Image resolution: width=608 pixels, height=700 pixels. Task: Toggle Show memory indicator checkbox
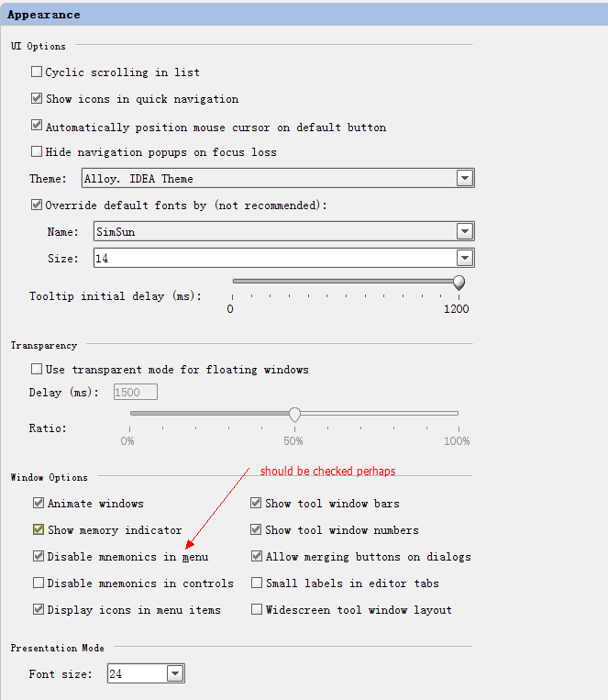(39, 529)
